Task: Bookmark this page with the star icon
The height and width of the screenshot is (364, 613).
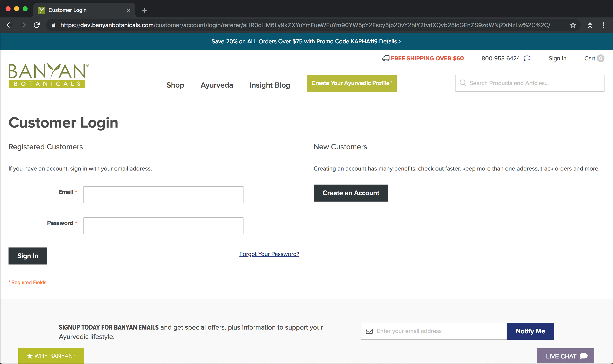Action: 573,25
